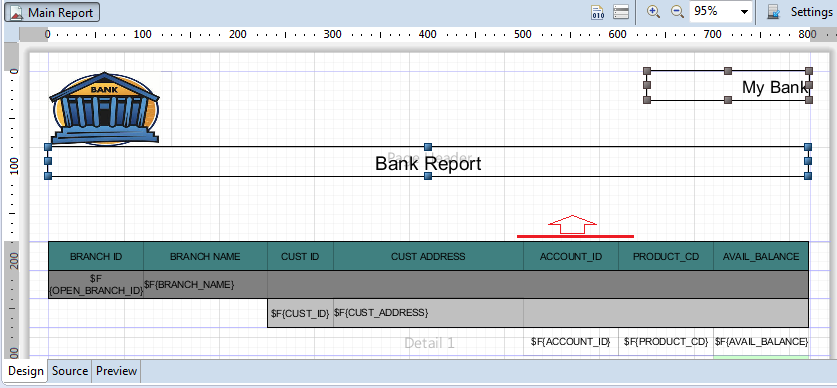Click the zoom in magnifier icon
Screen dimensions: 837x388
click(653, 12)
